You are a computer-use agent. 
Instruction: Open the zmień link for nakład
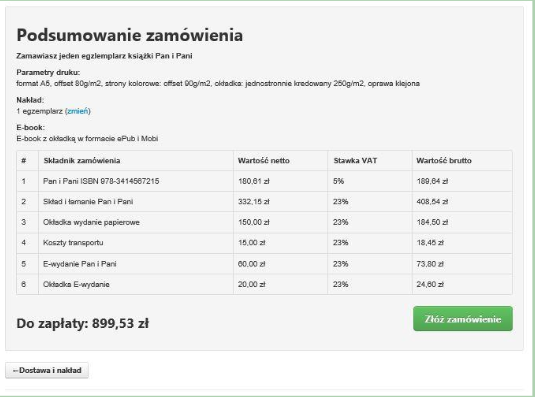(x=78, y=111)
